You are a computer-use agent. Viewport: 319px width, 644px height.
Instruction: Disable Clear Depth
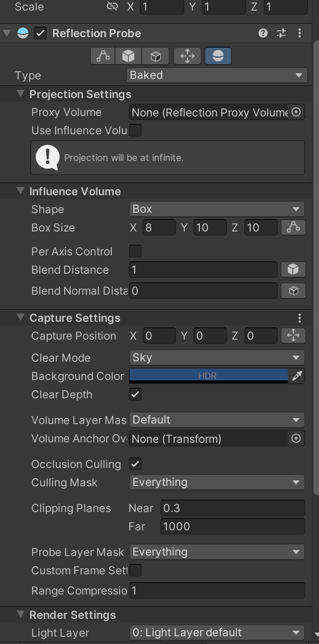[135, 394]
